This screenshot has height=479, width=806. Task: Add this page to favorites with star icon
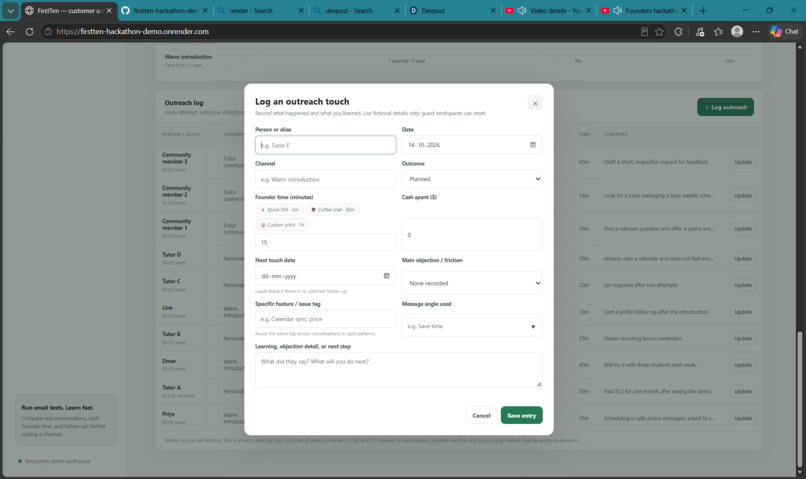click(x=659, y=31)
